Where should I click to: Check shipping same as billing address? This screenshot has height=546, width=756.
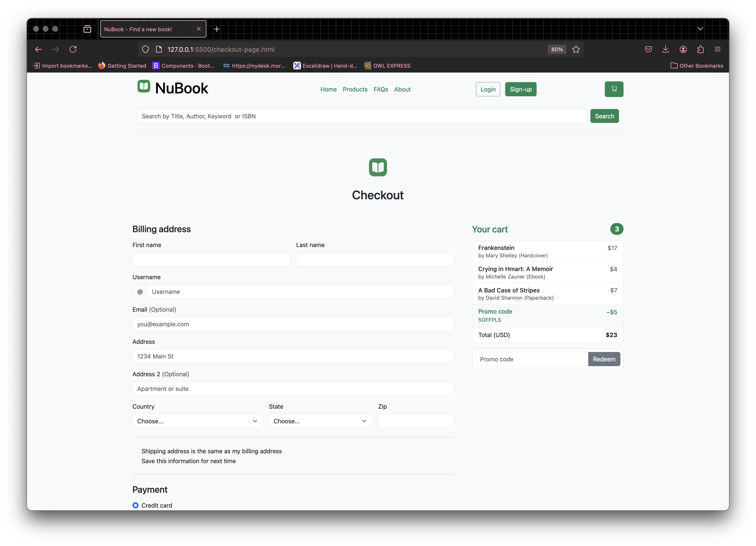point(135,451)
